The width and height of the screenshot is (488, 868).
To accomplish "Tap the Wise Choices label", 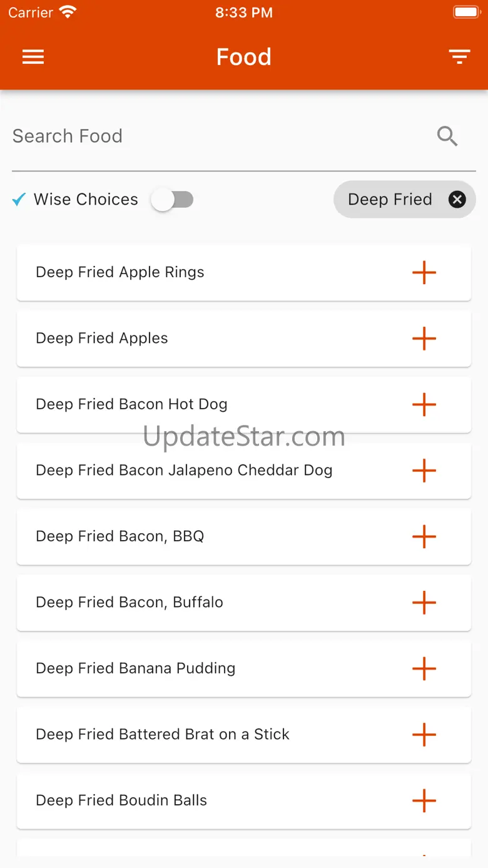I will pos(86,200).
